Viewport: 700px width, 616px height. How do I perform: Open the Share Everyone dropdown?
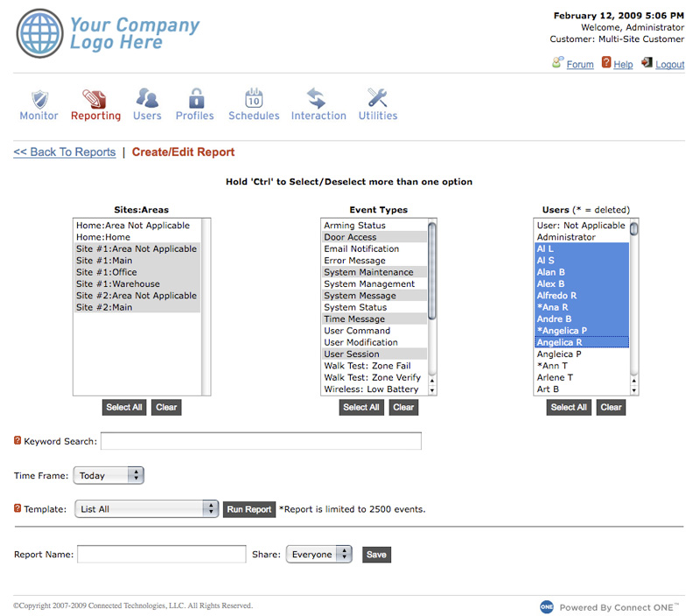[x=318, y=554]
